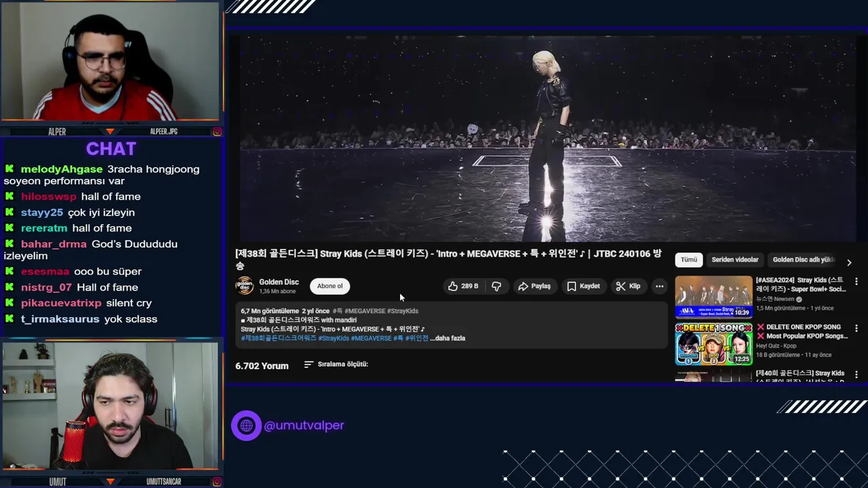Click the UMUT webcam feed
Viewport: 868px width, 488px height.
[111, 405]
